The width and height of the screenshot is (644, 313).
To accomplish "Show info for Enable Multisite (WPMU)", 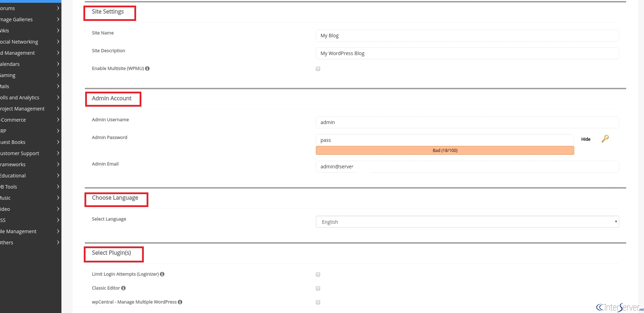I will click(x=147, y=69).
